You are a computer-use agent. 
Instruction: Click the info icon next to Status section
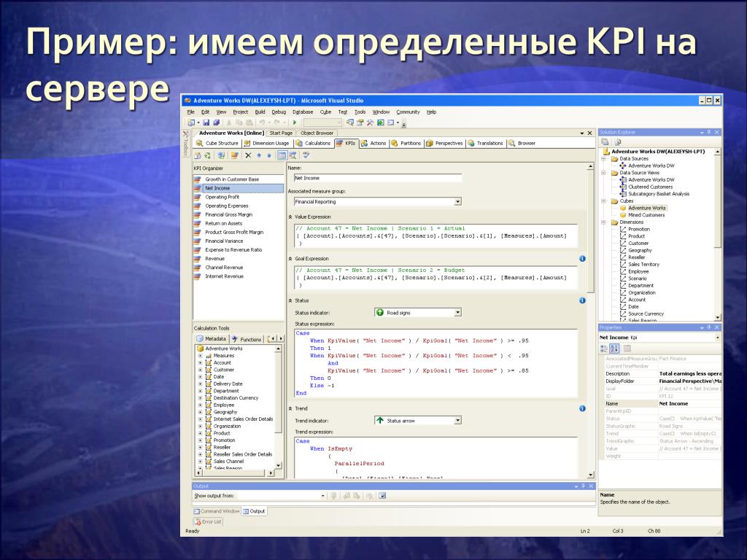click(x=582, y=300)
